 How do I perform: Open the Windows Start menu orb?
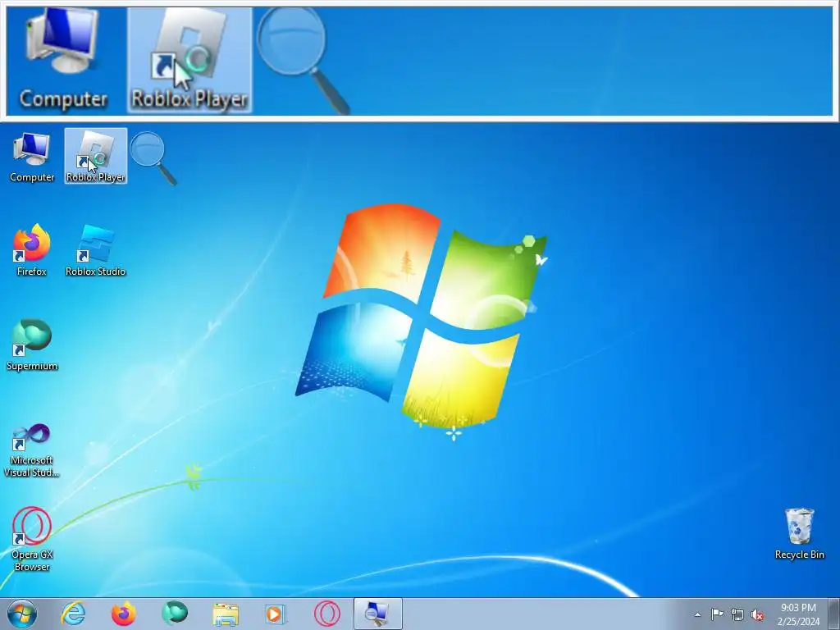[22, 614]
